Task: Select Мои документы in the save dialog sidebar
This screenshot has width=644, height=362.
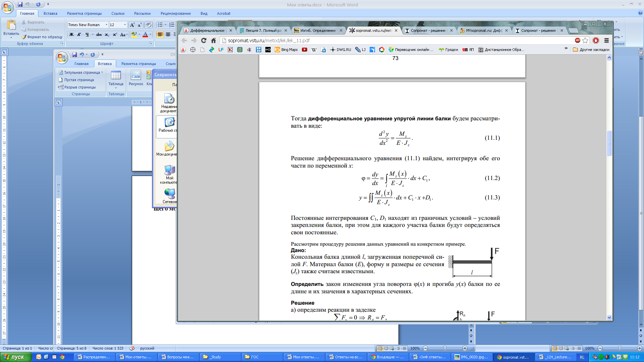Action: pos(166,148)
